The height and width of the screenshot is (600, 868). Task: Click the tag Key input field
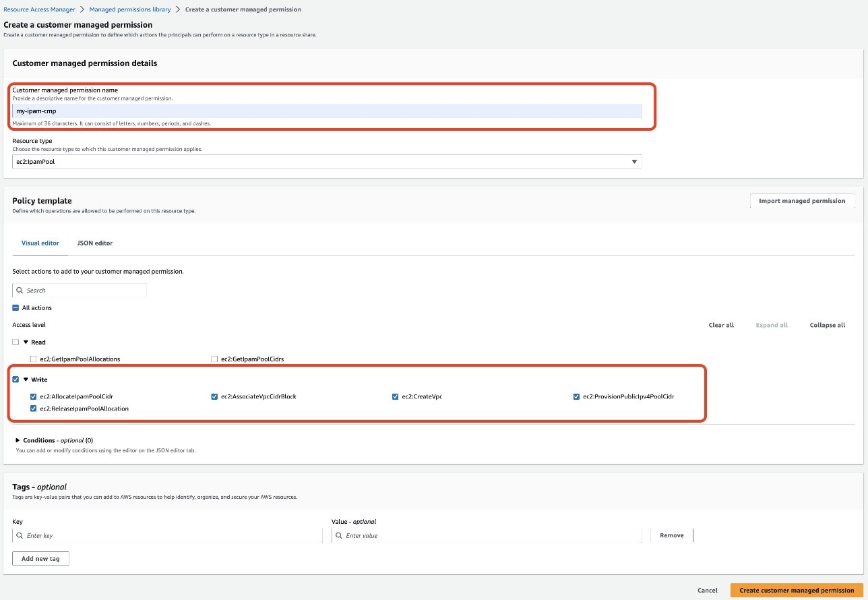click(167, 535)
